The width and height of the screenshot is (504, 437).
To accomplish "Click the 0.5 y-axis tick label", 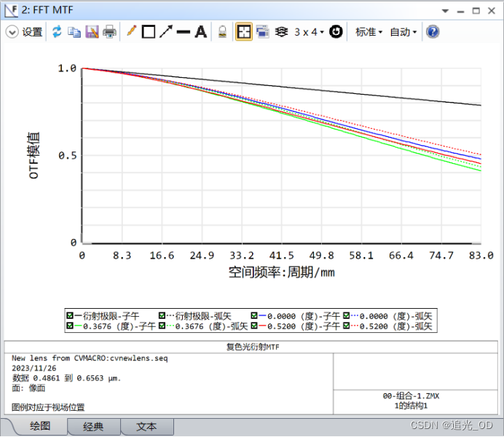I will click(x=68, y=156).
